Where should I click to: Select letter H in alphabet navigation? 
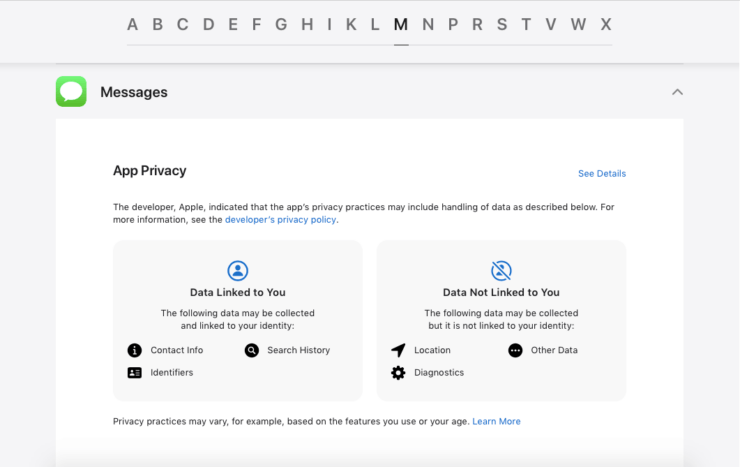[x=307, y=25]
